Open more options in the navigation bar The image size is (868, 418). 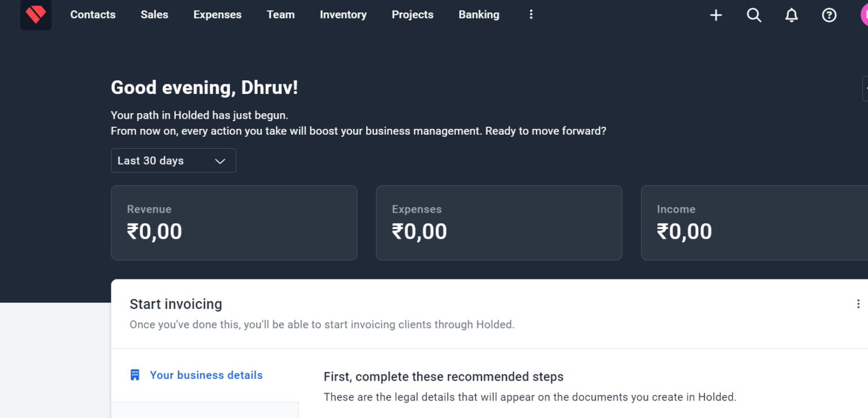click(x=531, y=15)
